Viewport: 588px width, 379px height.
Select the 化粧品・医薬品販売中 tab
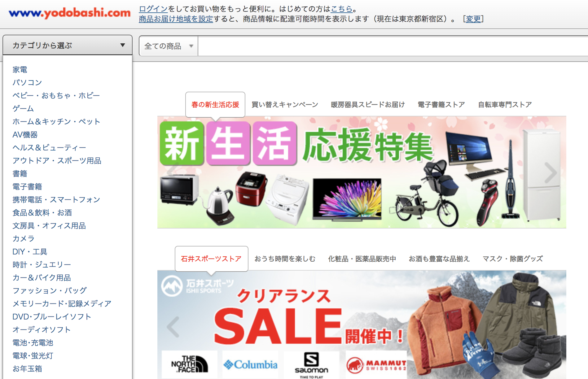(362, 259)
